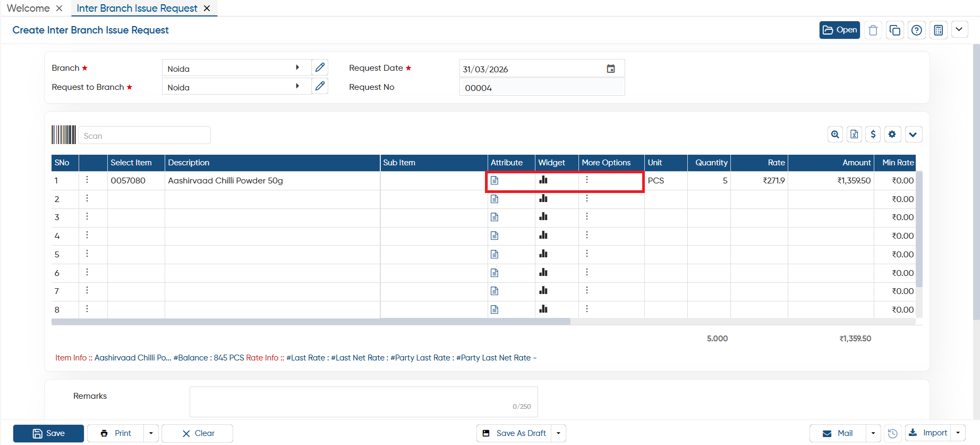Click the copy document icon in header
980x445 pixels.
coord(894,30)
